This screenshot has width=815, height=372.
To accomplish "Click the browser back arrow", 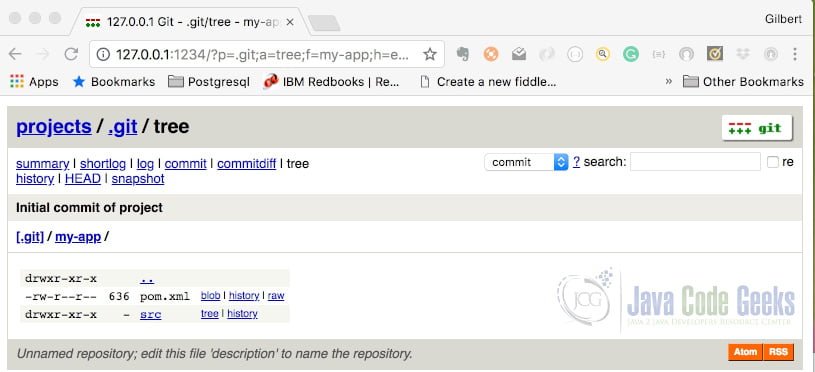I will (x=15, y=54).
